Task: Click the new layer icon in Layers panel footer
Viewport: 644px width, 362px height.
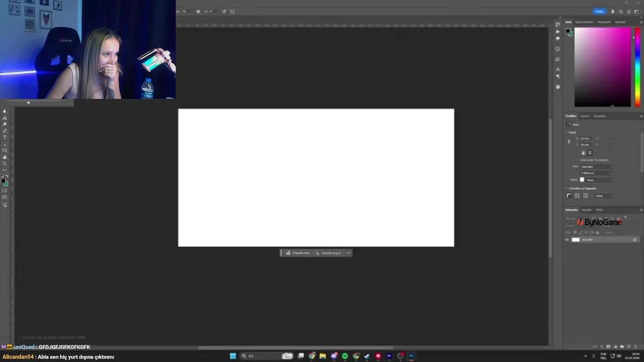Action: (629, 346)
